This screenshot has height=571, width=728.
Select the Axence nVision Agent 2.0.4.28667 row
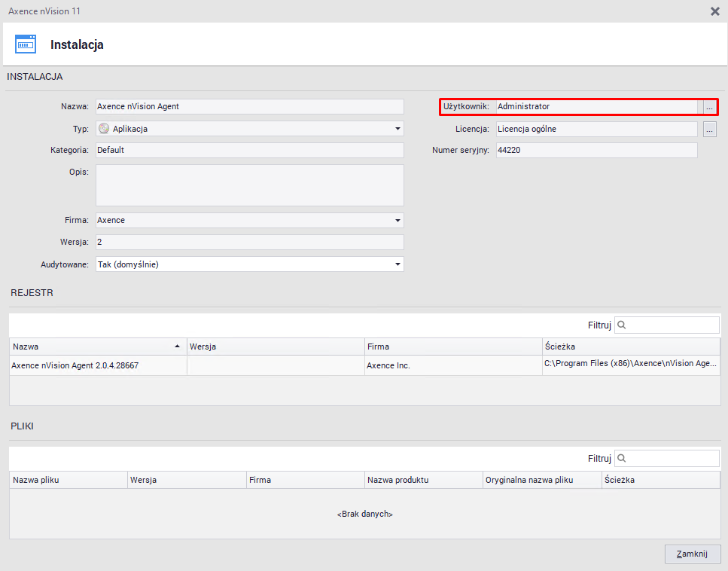98,365
